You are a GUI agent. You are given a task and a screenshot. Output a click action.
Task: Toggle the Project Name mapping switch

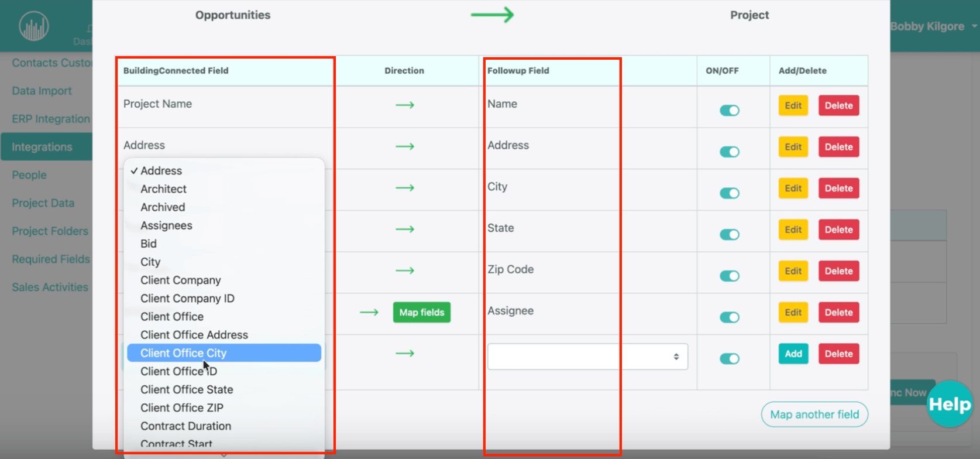point(729,111)
